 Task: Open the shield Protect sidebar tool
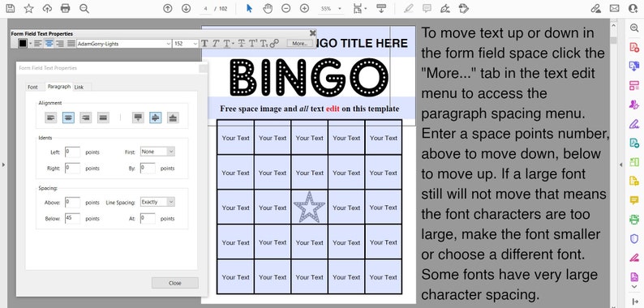pyautogui.click(x=634, y=238)
